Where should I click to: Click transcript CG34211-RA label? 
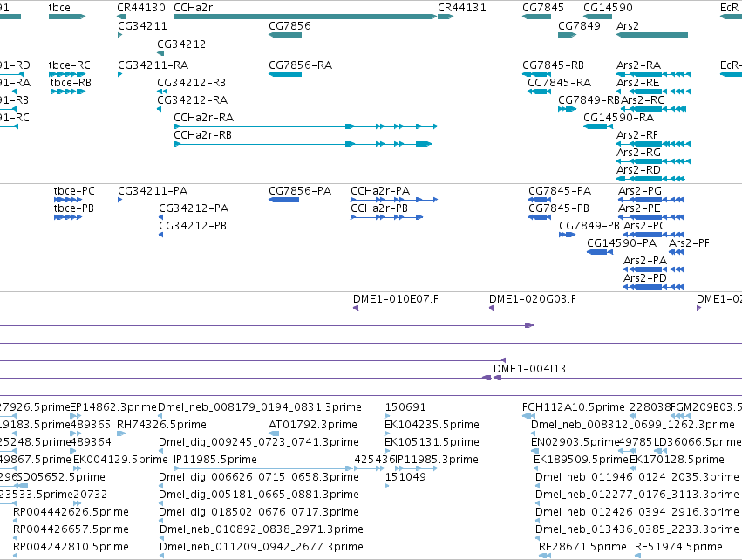[153, 65]
